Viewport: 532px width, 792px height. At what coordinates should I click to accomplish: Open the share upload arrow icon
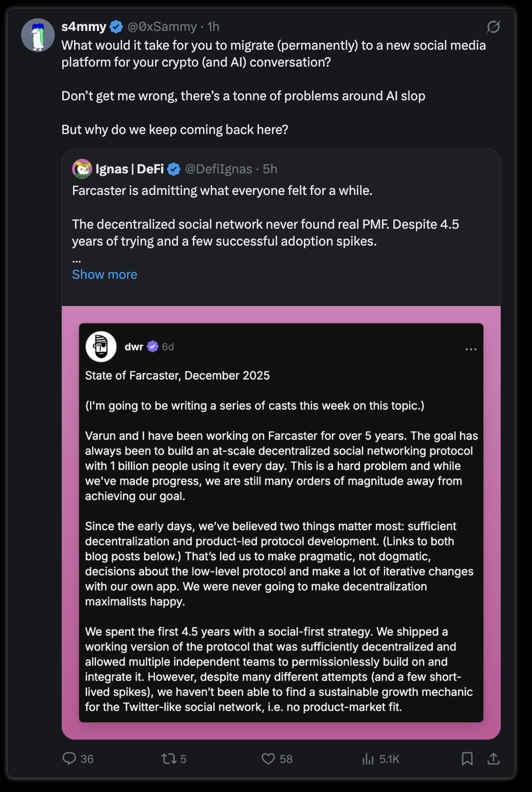(x=494, y=758)
